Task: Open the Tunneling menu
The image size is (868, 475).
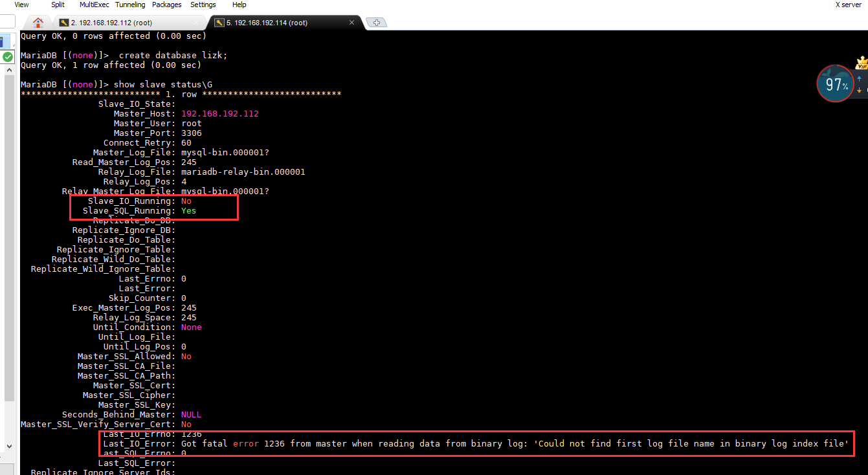Action: point(130,5)
